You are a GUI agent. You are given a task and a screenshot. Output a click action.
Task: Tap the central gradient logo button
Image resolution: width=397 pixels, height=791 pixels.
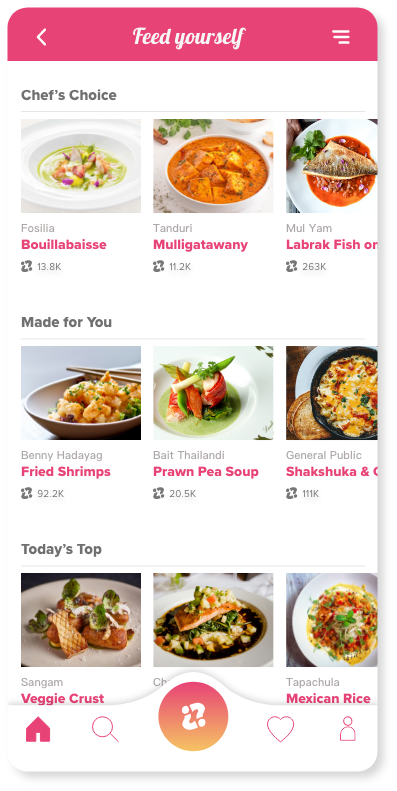pyautogui.click(x=193, y=716)
